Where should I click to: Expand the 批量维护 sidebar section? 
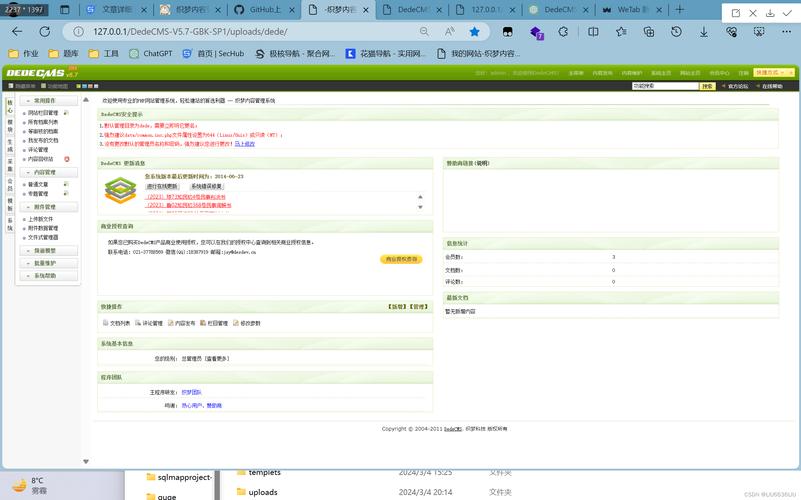click(x=49, y=263)
